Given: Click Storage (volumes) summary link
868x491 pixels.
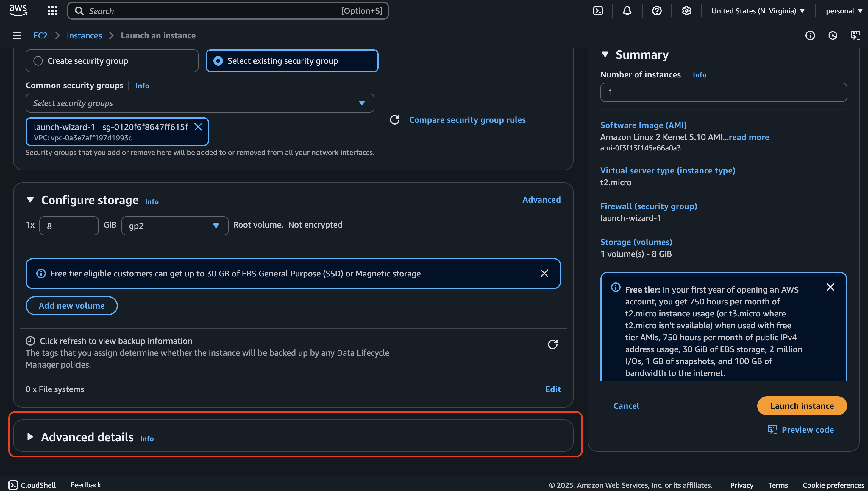Looking at the screenshot, I should point(636,242).
